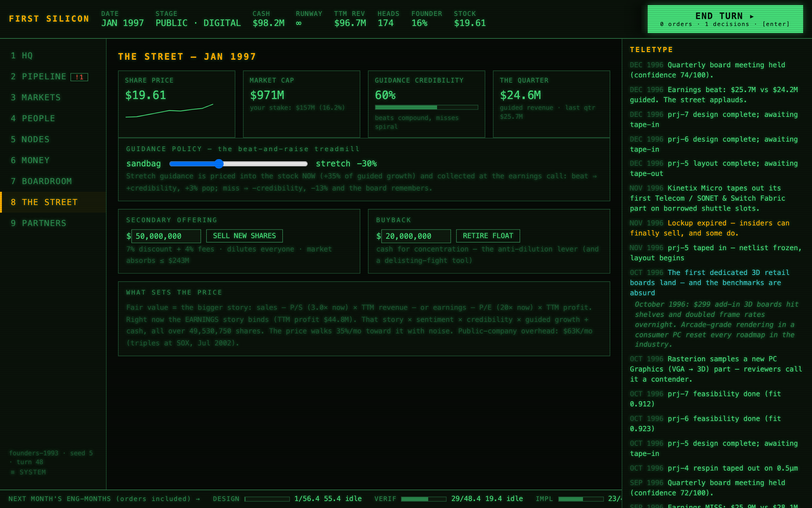Click the 'sandbag' slider label
The image size is (812, 508).
tap(143, 164)
